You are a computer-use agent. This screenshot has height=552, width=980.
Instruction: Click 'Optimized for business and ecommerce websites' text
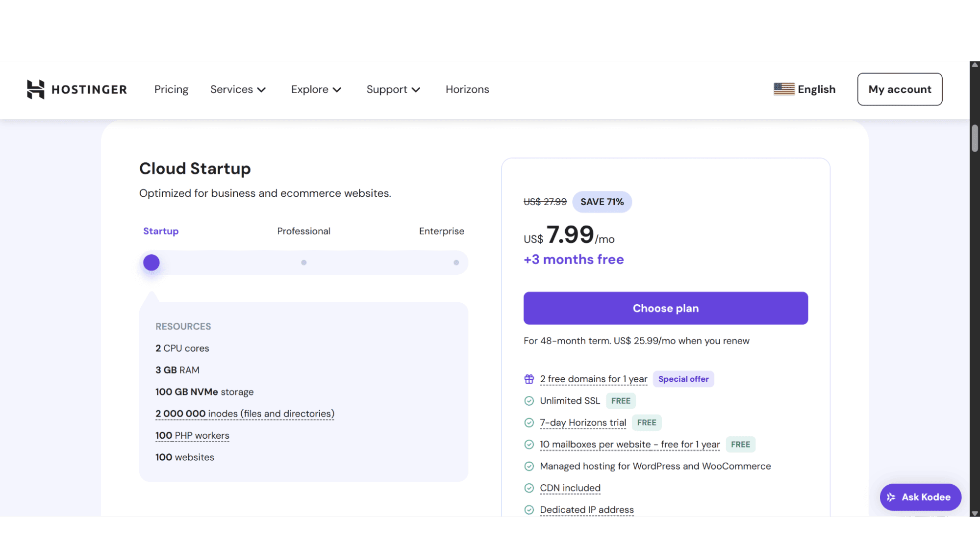[265, 193]
